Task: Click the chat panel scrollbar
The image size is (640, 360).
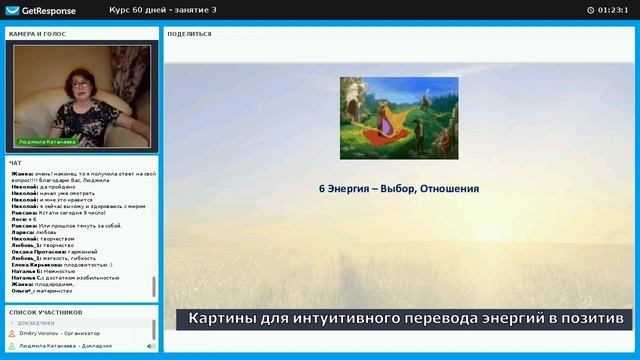Action: (x=154, y=287)
